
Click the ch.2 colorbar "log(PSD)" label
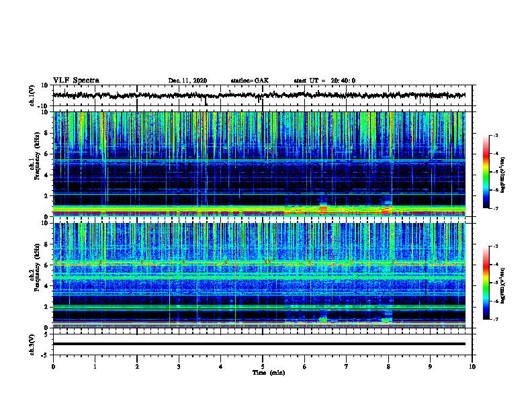(502, 285)
